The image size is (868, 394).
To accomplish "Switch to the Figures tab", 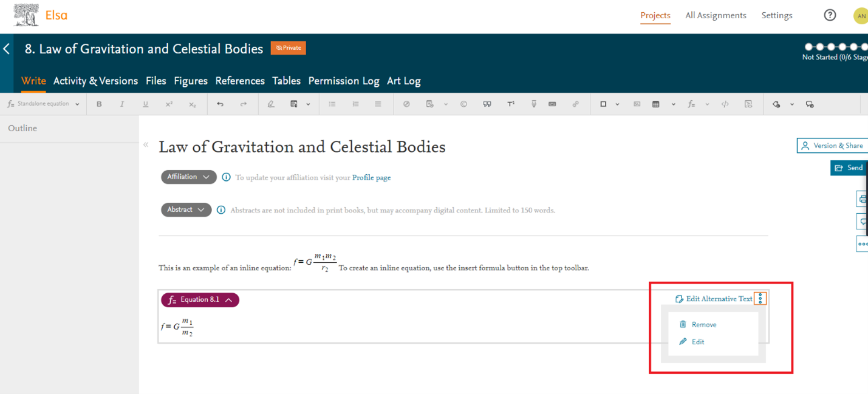I will (x=190, y=81).
